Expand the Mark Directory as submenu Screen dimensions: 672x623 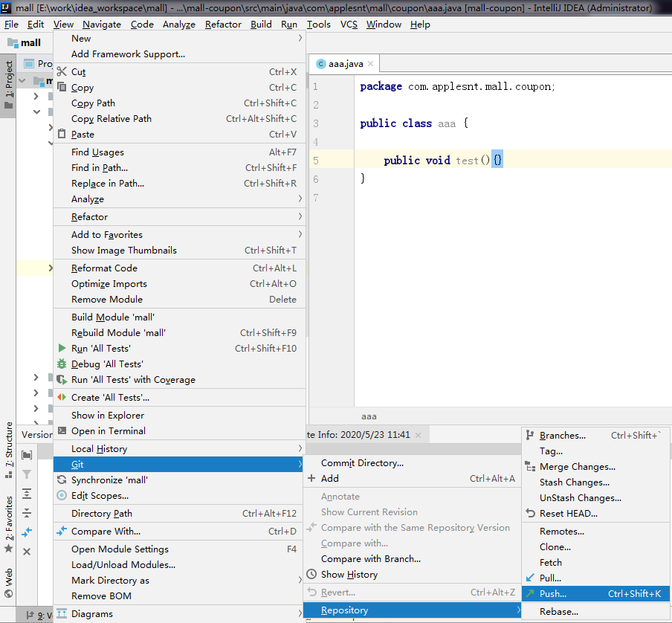coord(300,580)
